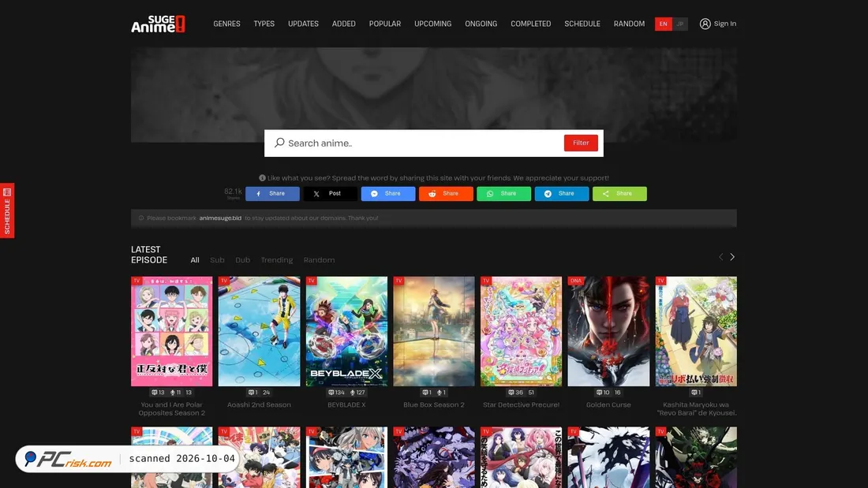Viewport: 868px width, 488px height.
Task: Click the Blue Box Season 2 title
Action: tap(434, 405)
